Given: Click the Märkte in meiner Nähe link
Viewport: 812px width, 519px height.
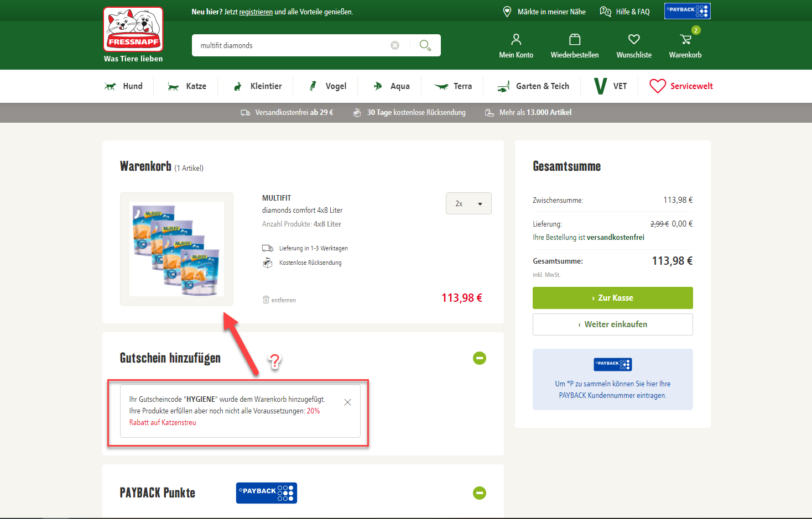Looking at the screenshot, I should pyautogui.click(x=551, y=12).
